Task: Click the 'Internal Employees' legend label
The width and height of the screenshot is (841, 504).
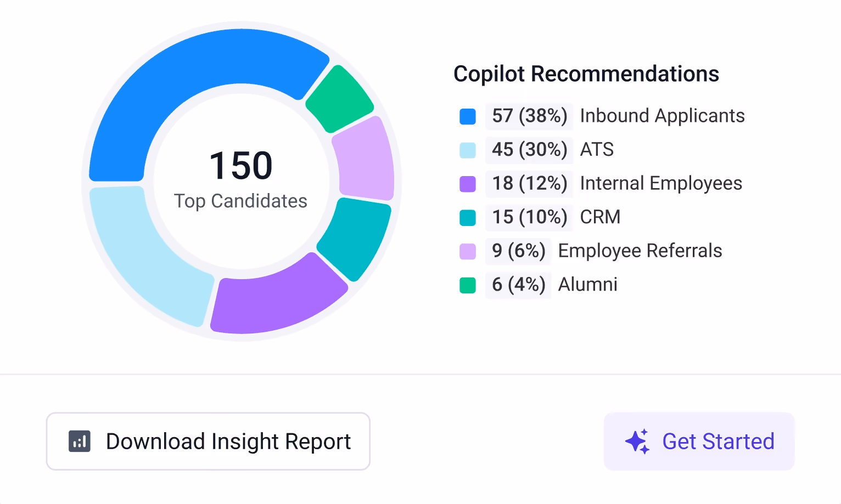Action: (x=661, y=184)
